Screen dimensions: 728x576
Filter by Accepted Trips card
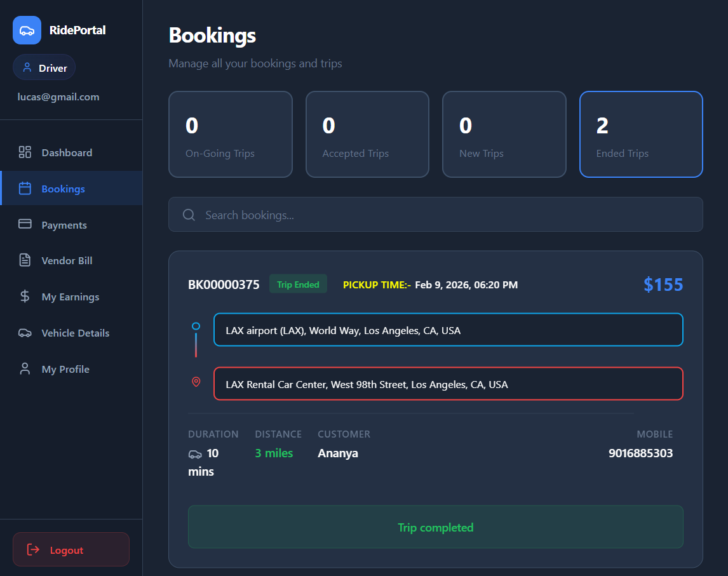coord(367,134)
